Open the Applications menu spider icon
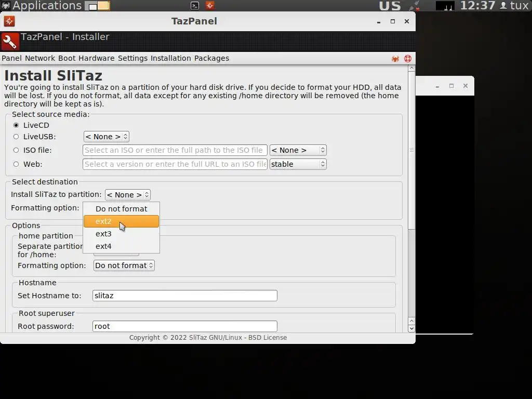 [x=5, y=5]
